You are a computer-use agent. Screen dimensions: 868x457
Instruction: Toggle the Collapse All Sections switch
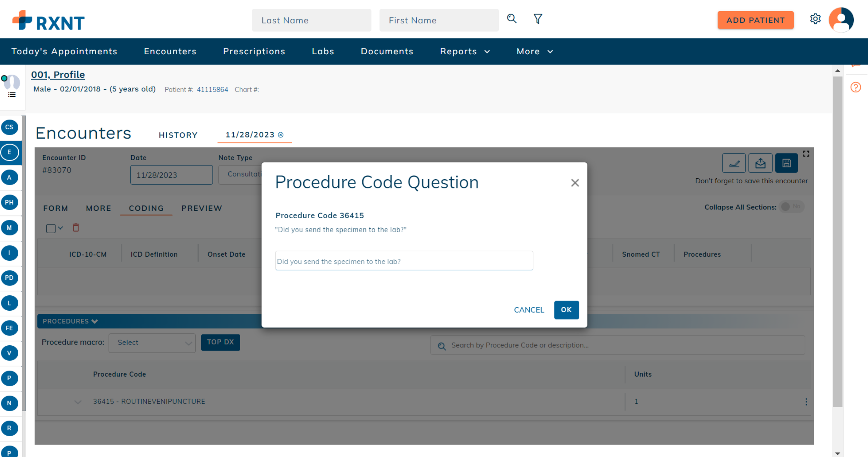[x=791, y=207]
